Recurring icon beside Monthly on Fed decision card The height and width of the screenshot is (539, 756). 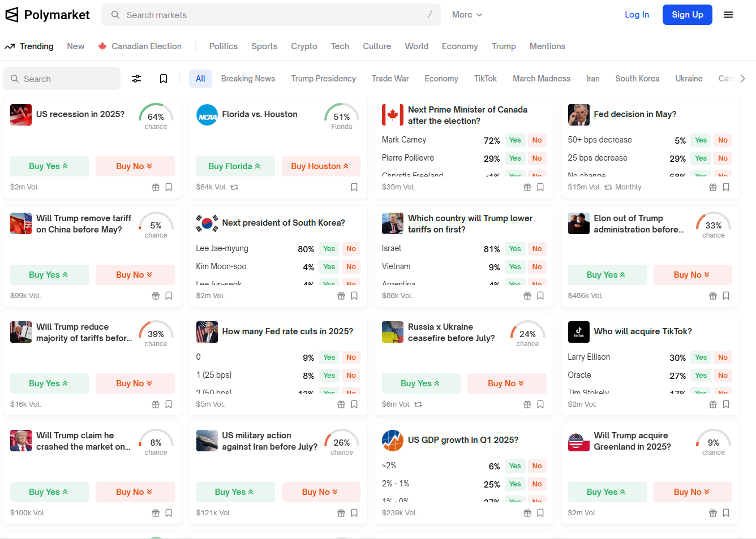coord(608,187)
